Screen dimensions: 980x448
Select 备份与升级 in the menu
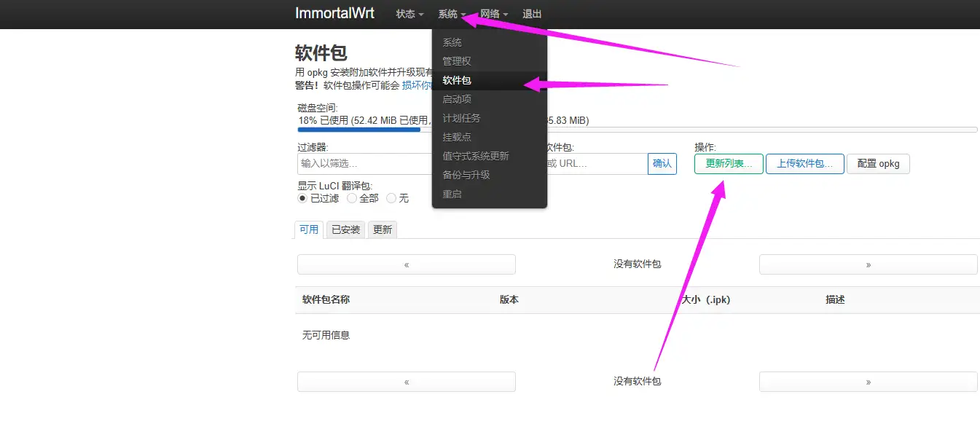467,174
